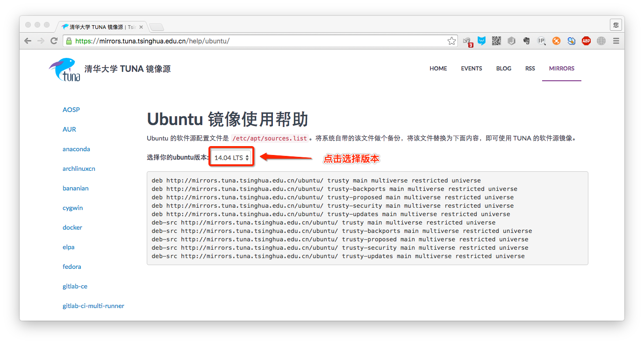Click the Evernote elephant extension icon
This screenshot has width=644, height=344.
(526, 41)
